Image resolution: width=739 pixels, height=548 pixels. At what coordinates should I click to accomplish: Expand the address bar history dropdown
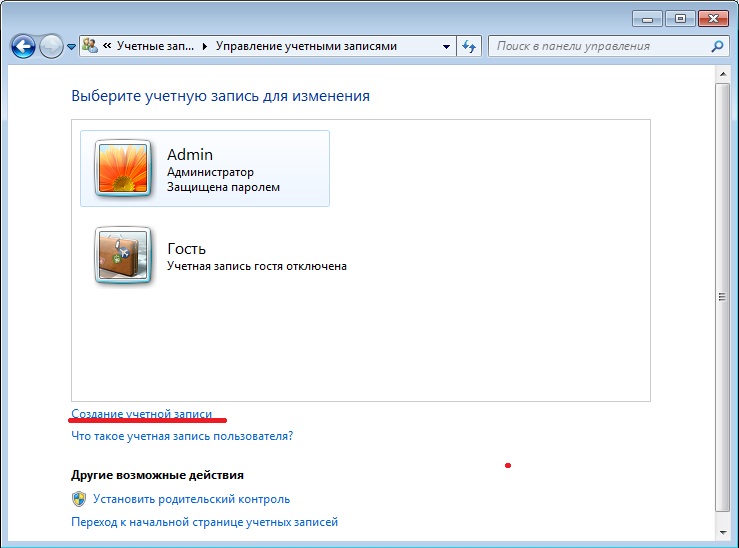[446, 46]
